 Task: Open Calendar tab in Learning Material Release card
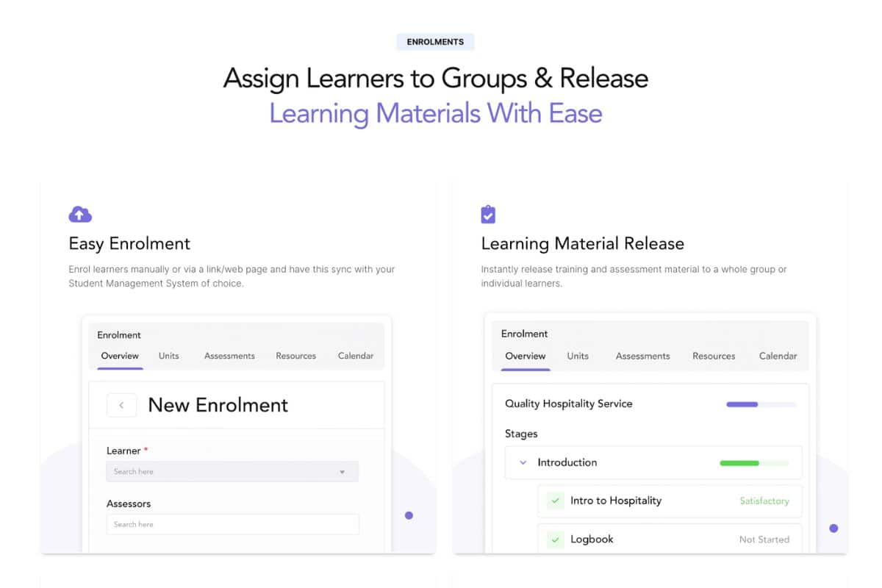[x=778, y=356]
